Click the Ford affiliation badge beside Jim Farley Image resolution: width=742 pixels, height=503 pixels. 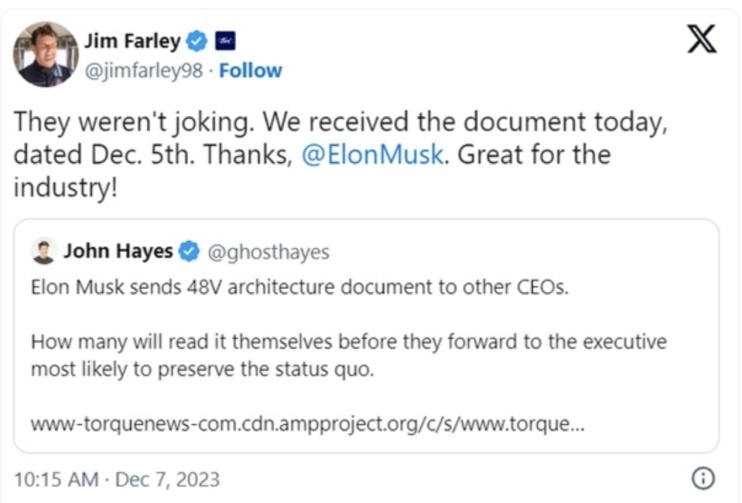coord(224,41)
